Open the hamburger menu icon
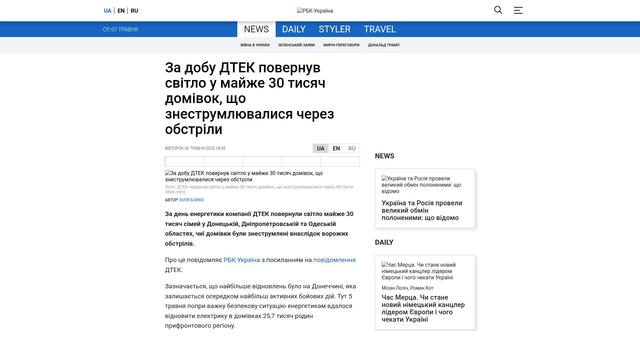 pos(518,11)
